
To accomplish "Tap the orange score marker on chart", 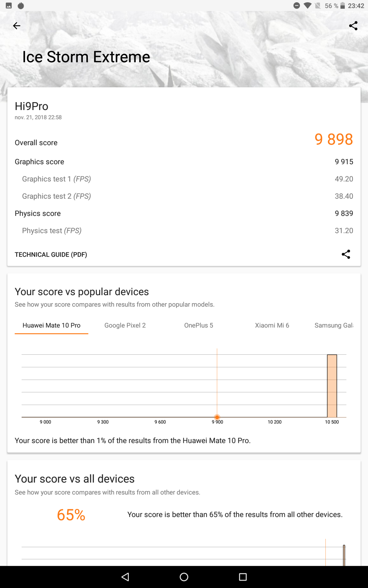I will [x=217, y=417].
